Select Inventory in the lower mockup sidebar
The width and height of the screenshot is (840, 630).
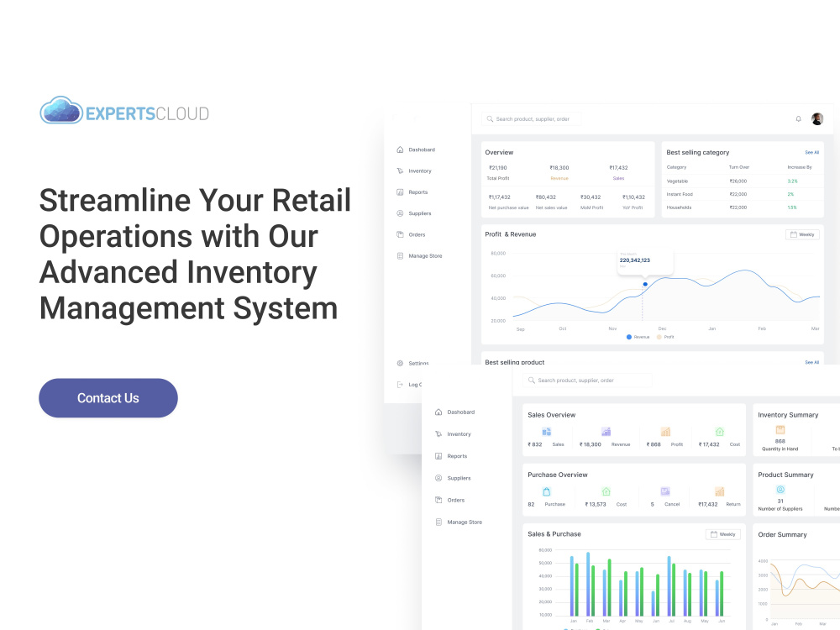459,434
